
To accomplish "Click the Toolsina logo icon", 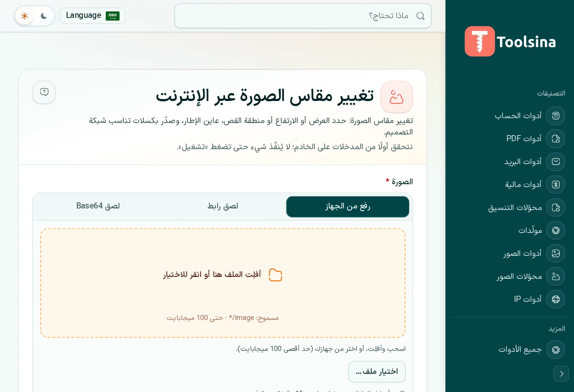I will click(x=480, y=41).
